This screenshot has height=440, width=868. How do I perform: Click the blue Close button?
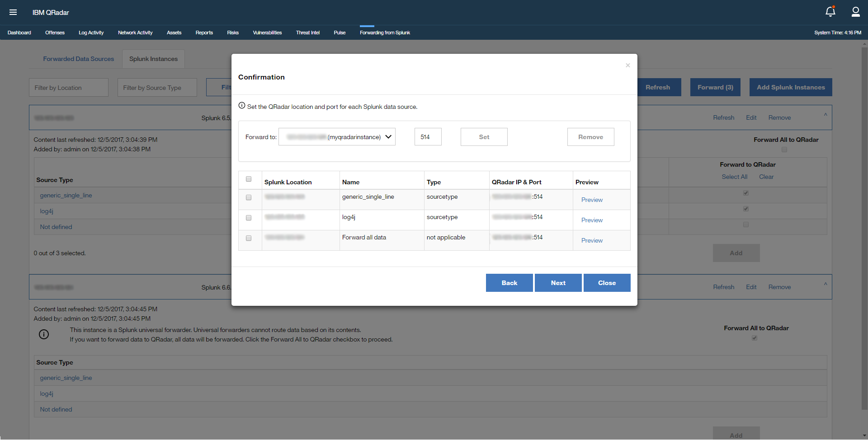[607, 283]
